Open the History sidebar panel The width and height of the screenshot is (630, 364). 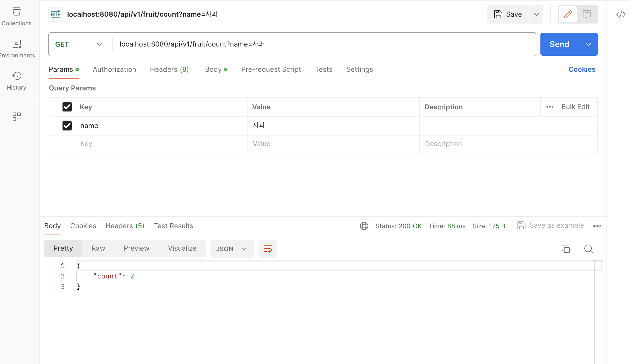(17, 81)
